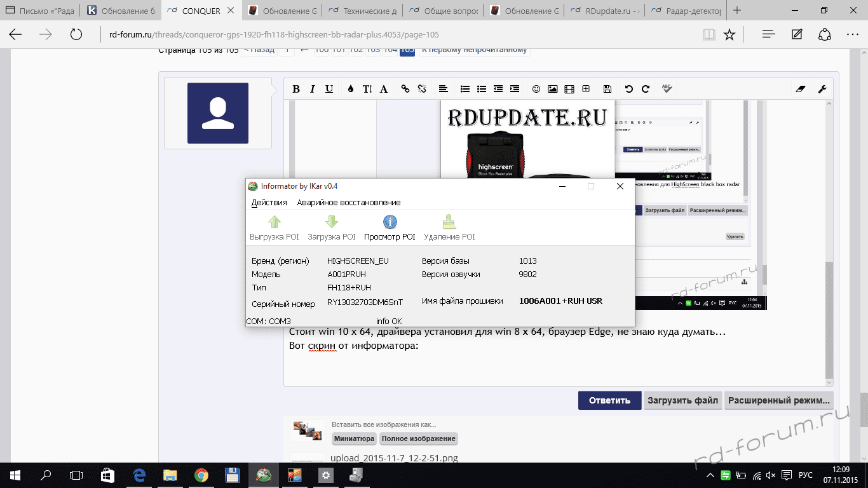The width and height of the screenshot is (868, 488).
Task: Open the font size dropdown
Action: (x=367, y=89)
